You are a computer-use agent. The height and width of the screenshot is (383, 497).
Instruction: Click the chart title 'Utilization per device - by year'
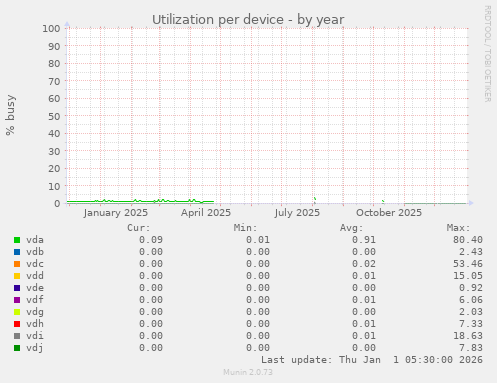pos(248,20)
